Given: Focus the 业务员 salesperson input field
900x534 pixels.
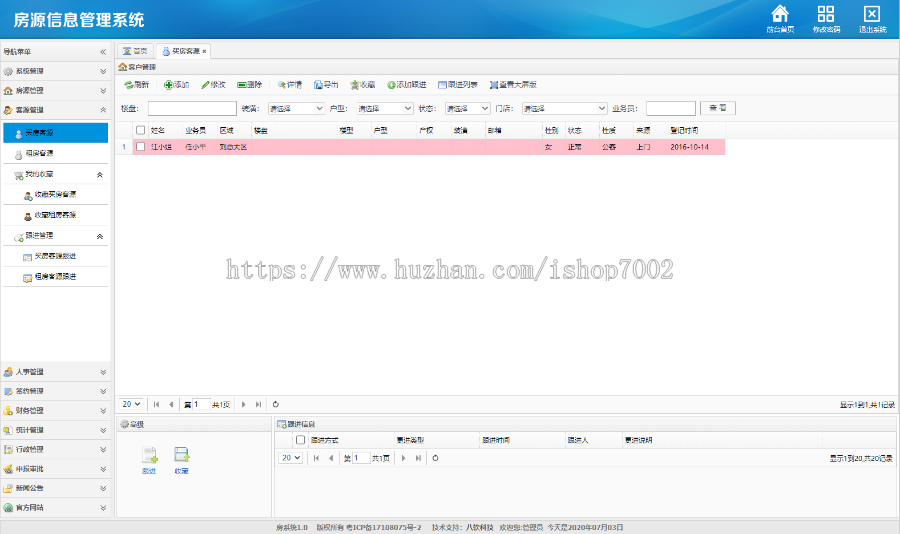Looking at the screenshot, I should tap(670, 109).
